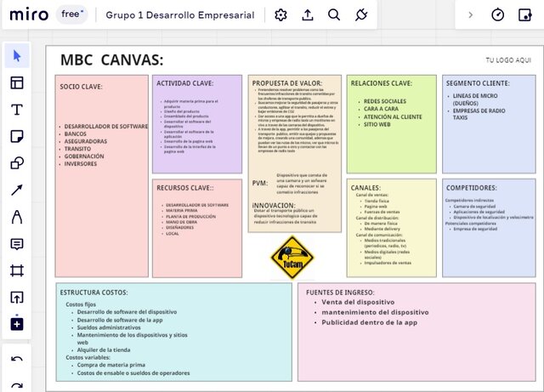Click the export board icon
The image size is (544, 392).
click(x=308, y=15)
